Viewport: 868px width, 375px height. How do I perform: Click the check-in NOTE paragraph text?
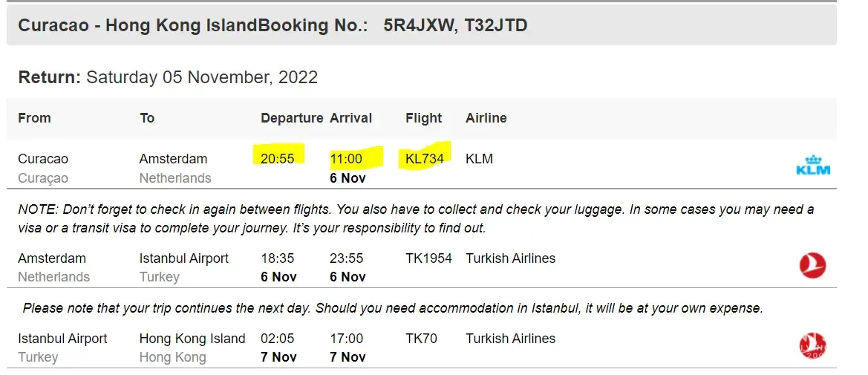point(416,218)
